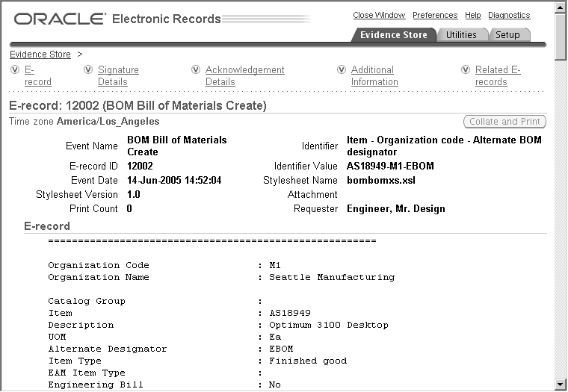Click the Close Window link
Viewport: 568px width, 392px height.
click(379, 15)
